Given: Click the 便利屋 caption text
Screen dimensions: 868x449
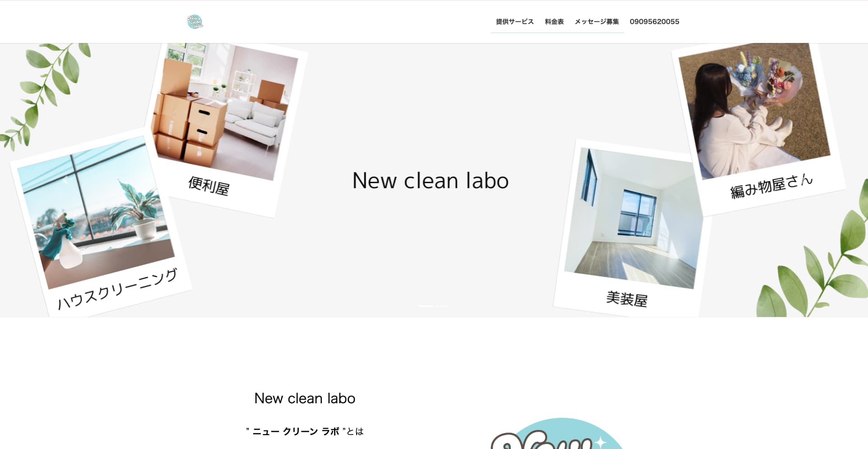Looking at the screenshot, I should click(x=209, y=185).
